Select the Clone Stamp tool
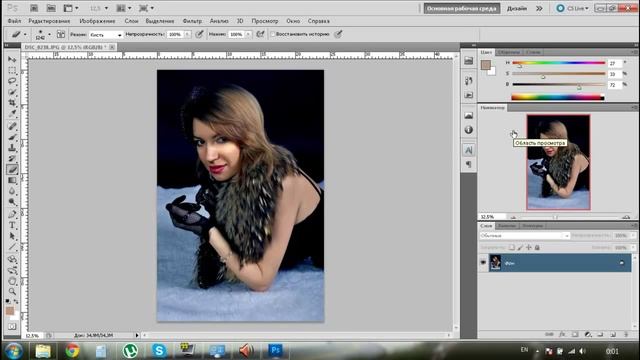 click(12, 148)
